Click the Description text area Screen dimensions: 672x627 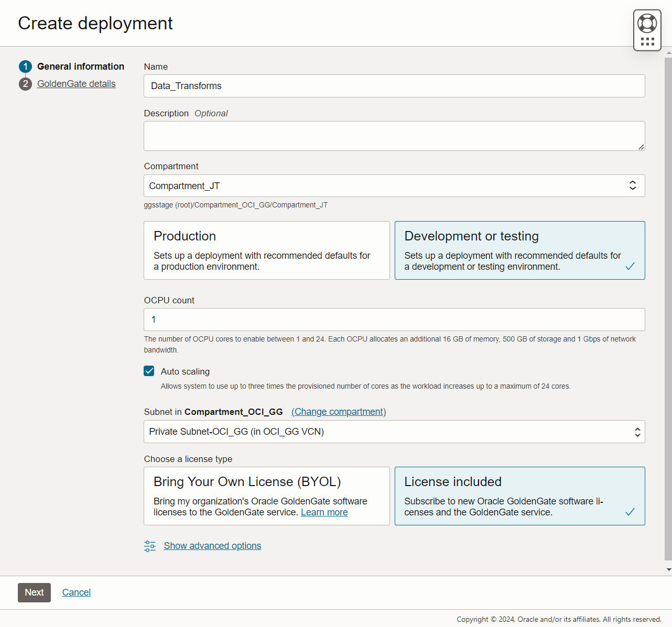(x=394, y=136)
